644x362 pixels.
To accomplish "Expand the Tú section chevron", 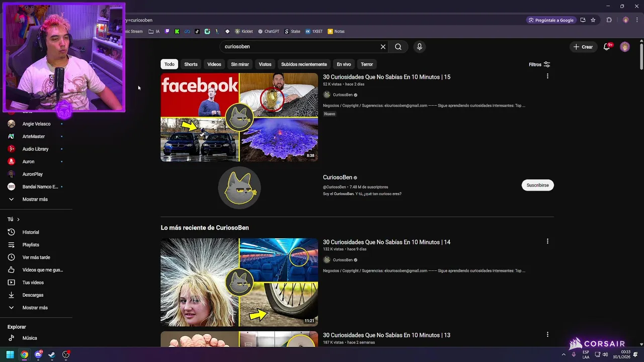I will coord(18,219).
